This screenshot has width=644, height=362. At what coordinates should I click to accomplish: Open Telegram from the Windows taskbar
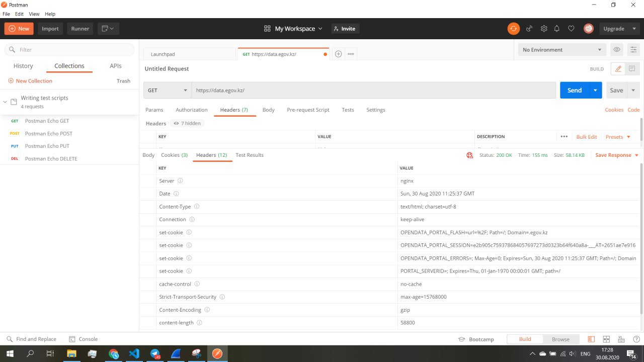pos(155,354)
